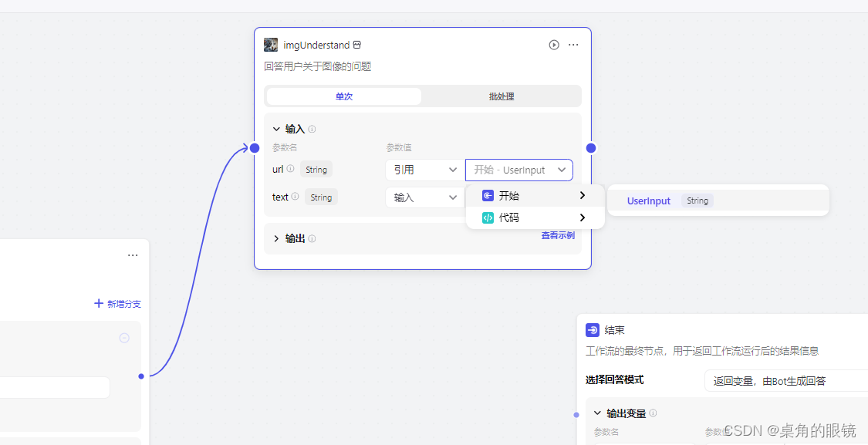The height and width of the screenshot is (445, 868).
Task: Expand the 代码 submenu arrow
Action: coord(583,217)
